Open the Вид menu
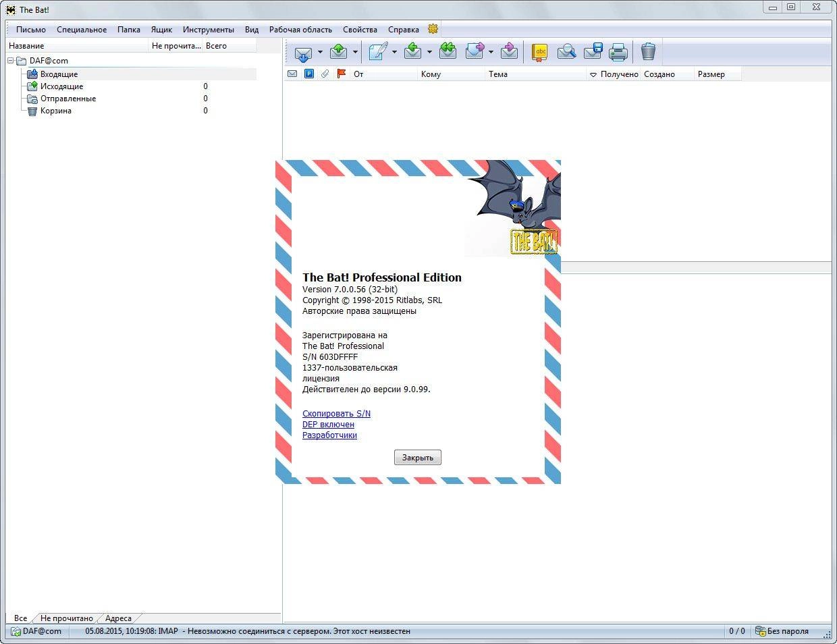 point(252,30)
